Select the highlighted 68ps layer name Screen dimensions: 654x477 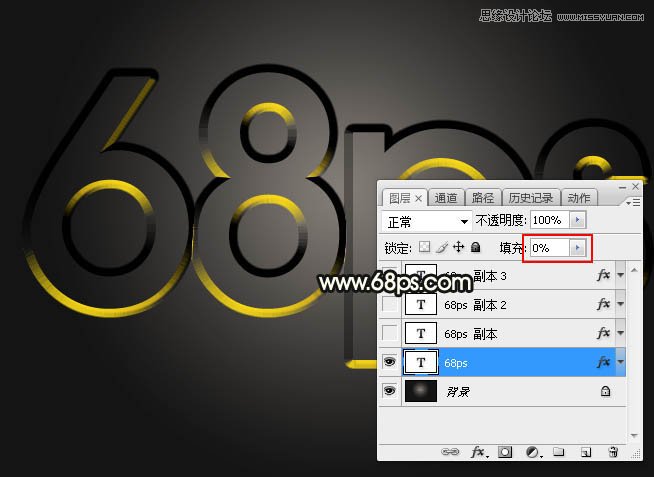(x=455, y=363)
